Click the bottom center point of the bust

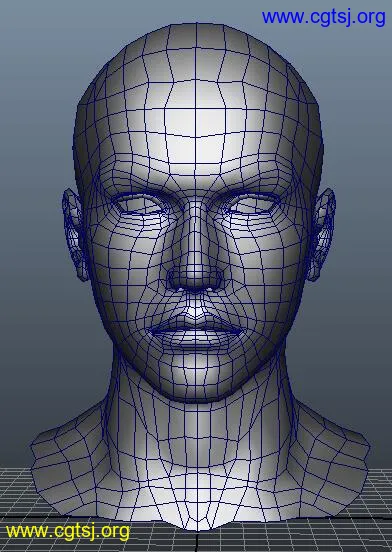[x=196, y=527]
